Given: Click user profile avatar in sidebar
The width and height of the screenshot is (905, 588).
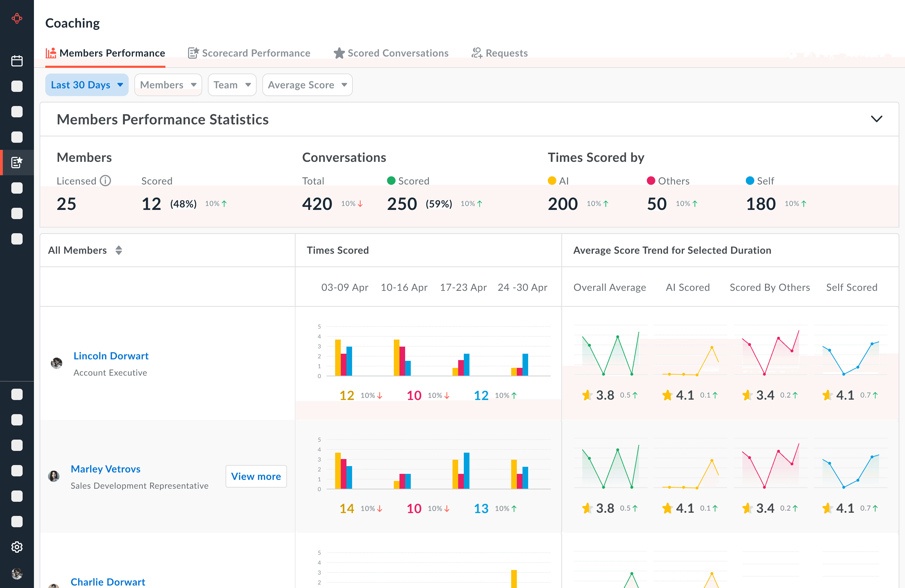Looking at the screenshot, I should (x=17, y=573).
